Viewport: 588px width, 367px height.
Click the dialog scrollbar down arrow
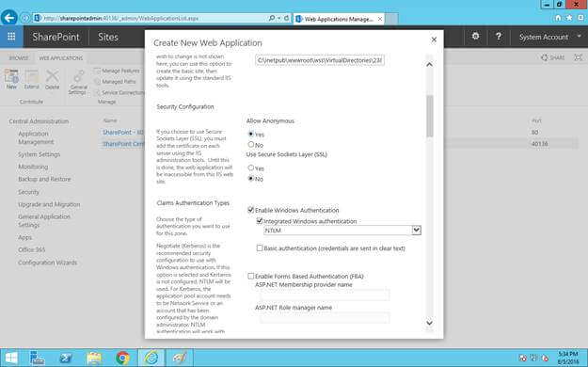point(430,323)
